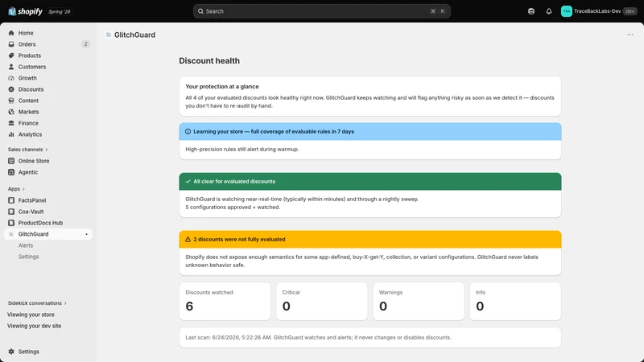Click the ProductDocs Hub app icon
Screen dimensions: 644x362
point(11,223)
